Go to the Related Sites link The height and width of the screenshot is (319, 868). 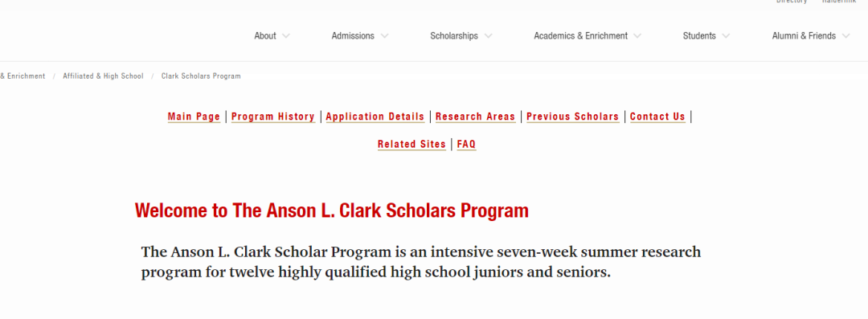tap(411, 145)
